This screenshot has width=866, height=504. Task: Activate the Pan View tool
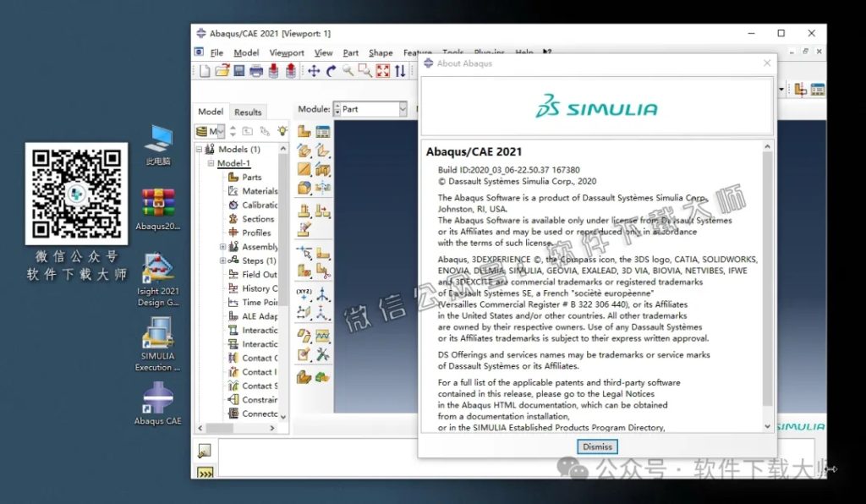pos(314,71)
